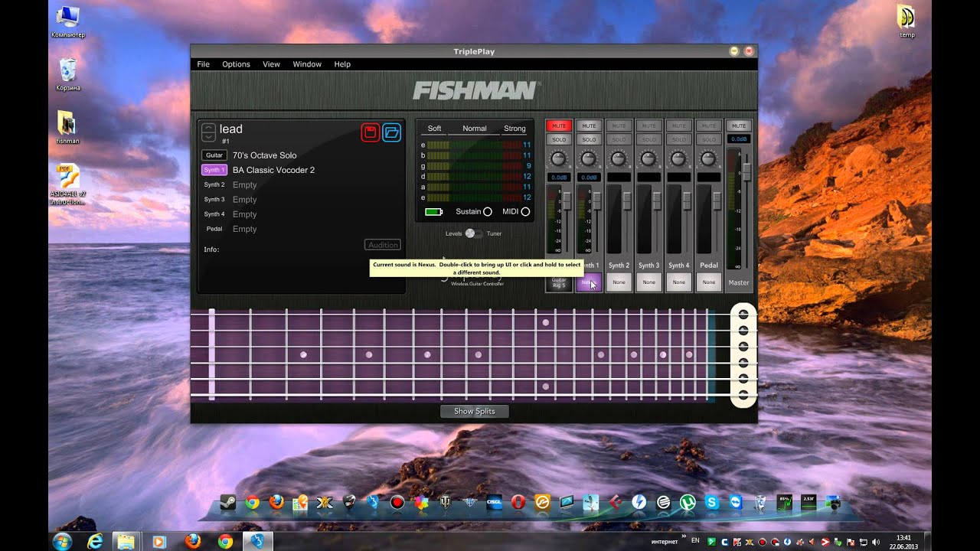Viewport: 980px width, 551px height.
Task: Open uTorrent from the dock
Action: coord(688,503)
